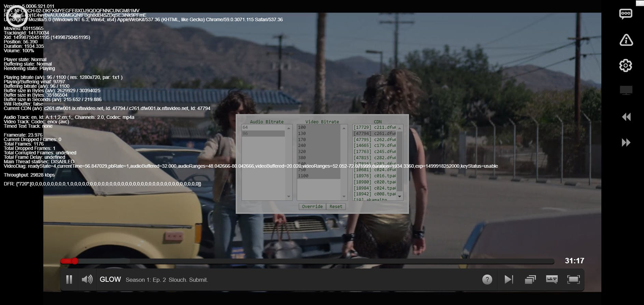Select video bitrate 130
The width and height of the screenshot is (644, 305).
319,134
